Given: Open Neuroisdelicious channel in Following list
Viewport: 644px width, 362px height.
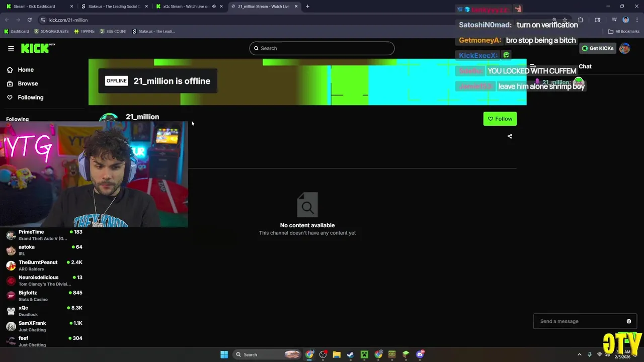Looking at the screenshot, I should click(44, 281).
